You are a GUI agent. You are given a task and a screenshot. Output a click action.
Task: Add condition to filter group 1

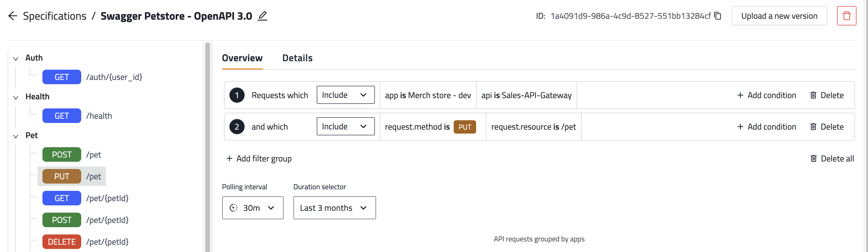[x=766, y=95]
